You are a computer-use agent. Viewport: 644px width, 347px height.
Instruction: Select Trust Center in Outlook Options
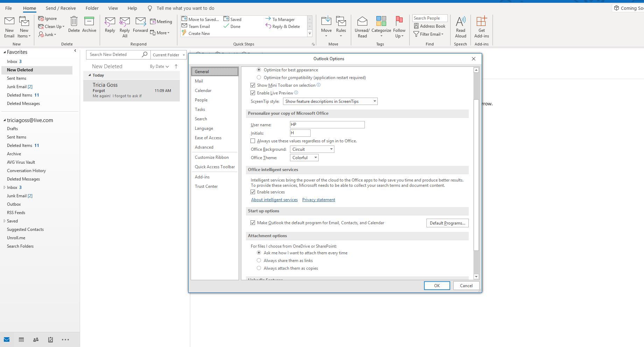point(215,186)
